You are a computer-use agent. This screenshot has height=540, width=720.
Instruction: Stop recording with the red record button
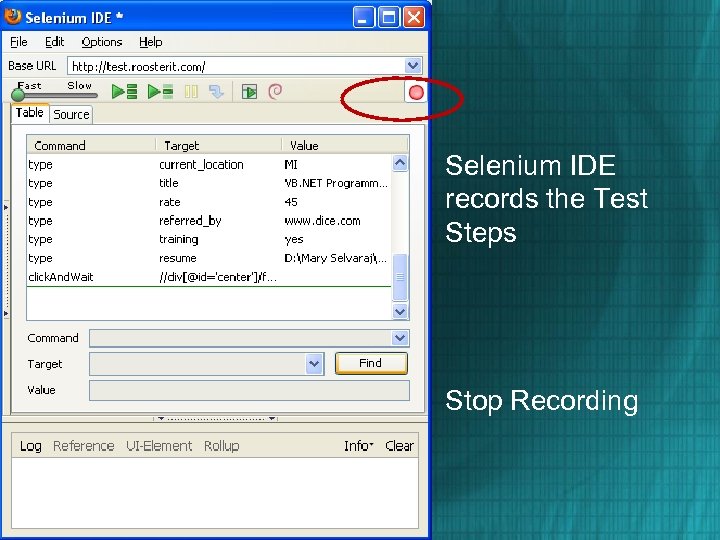coord(416,93)
